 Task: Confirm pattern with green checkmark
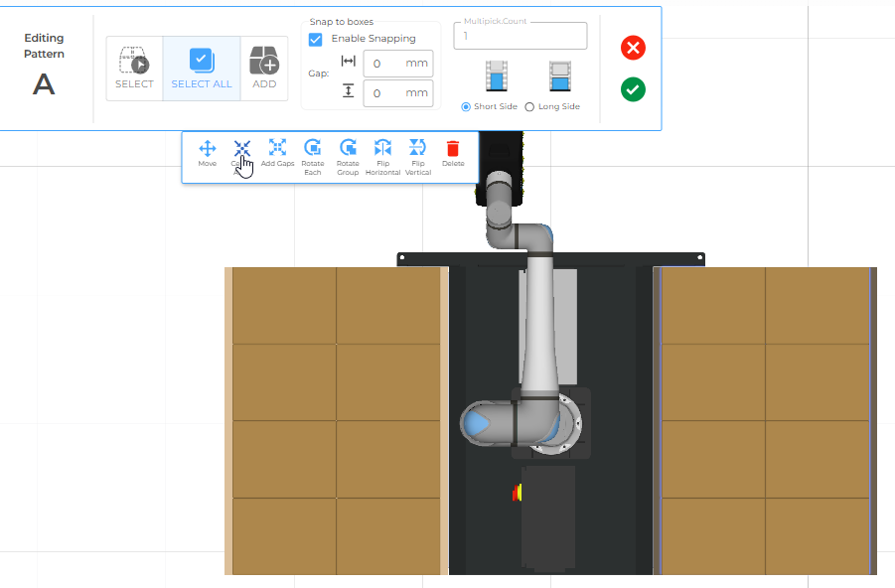pyautogui.click(x=633, y=89)
